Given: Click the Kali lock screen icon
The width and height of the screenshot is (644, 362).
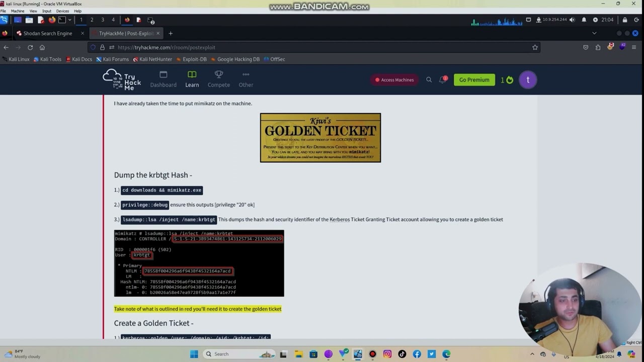Looking at the screenshot, I should 625,20.
